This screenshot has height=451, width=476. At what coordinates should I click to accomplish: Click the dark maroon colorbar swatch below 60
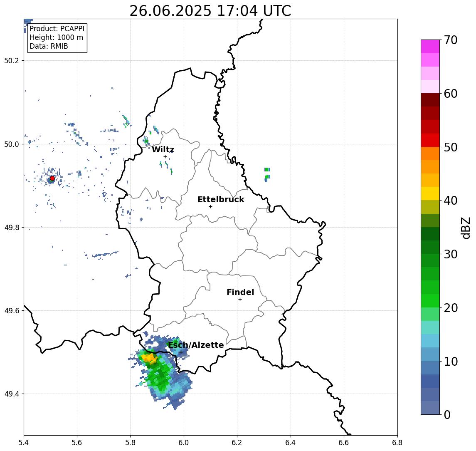click(x=430, y=100)
